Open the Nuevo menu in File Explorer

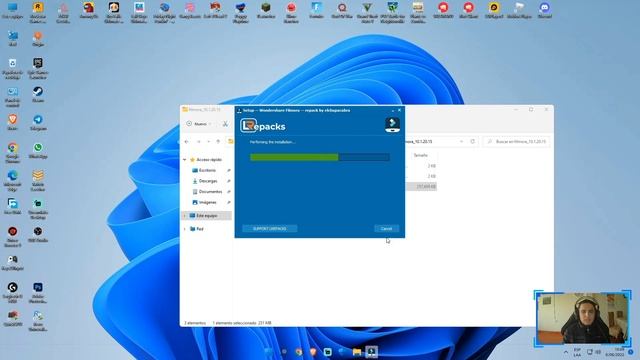tap(199, 124)
